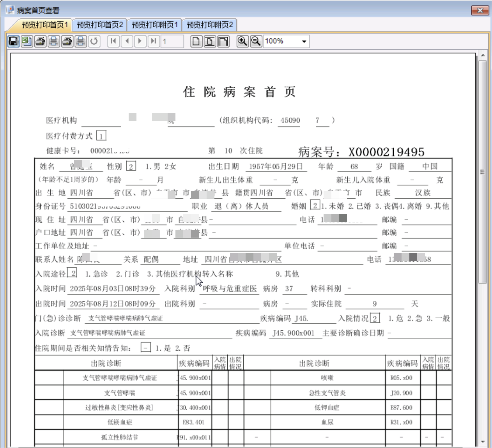Click the 性别 box showing 2

click(131, 166)
